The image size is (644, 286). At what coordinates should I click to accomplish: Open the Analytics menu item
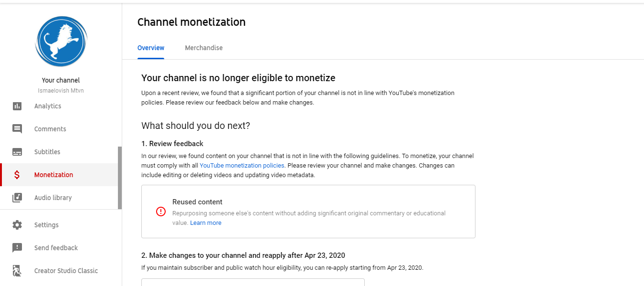point(48,106)
